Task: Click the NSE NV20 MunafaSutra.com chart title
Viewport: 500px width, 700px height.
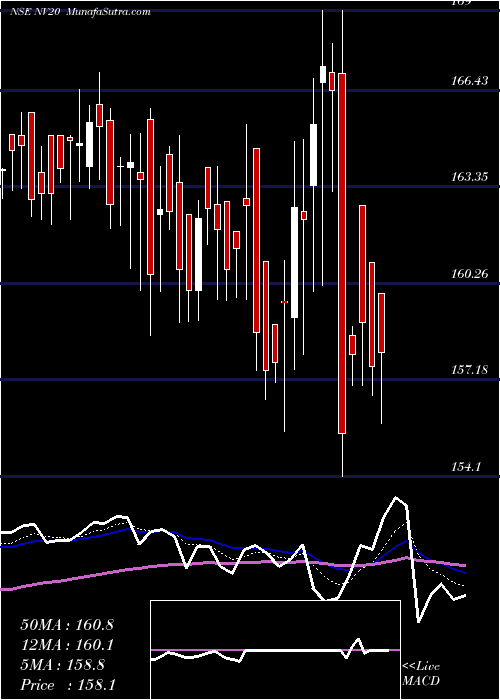Action: click(x=80, y=12)
